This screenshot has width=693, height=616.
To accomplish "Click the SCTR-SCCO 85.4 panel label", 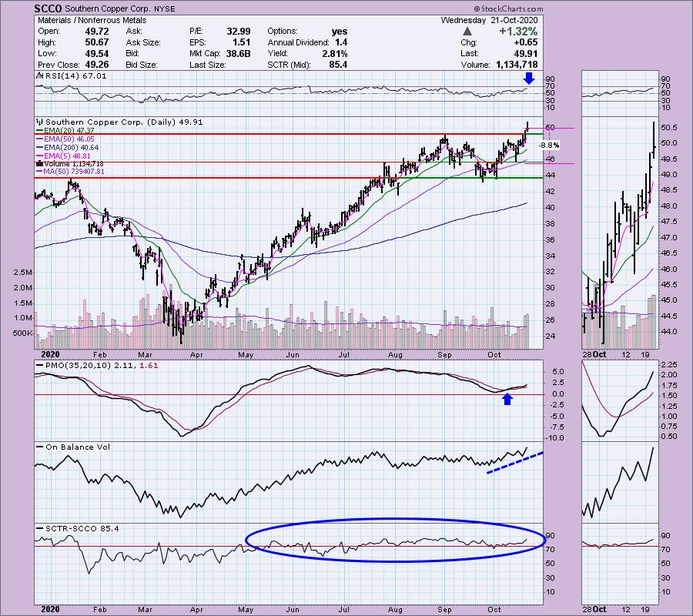I will [79, 528].
